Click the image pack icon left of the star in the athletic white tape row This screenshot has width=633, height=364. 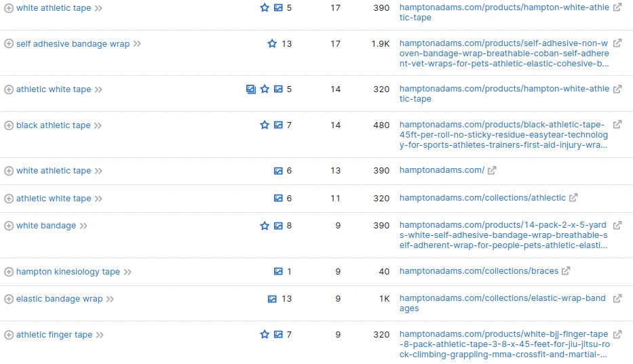(x=251, y=89)
